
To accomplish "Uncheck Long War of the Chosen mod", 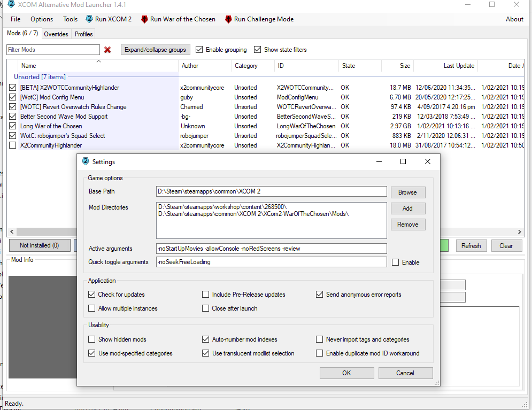I will [x=12, y=126].
